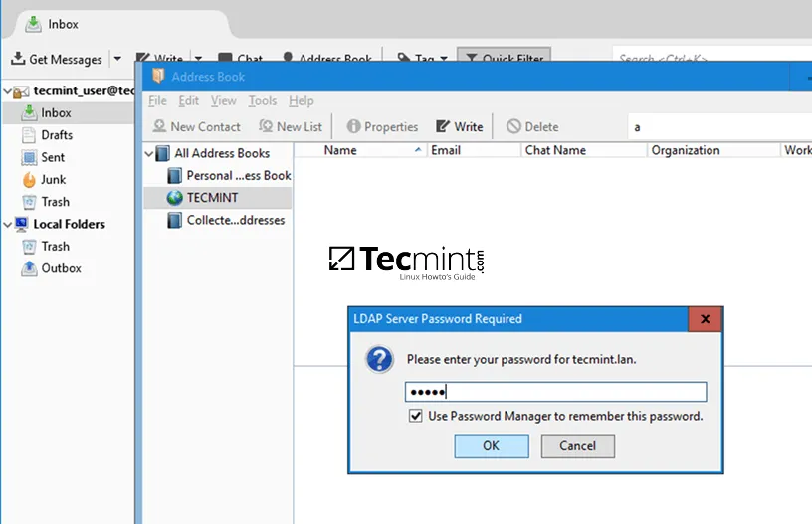Viewport: 812px width, 524px height.
Task: Open the Tools menu in Address Book
Action: (x=262, y=100)
